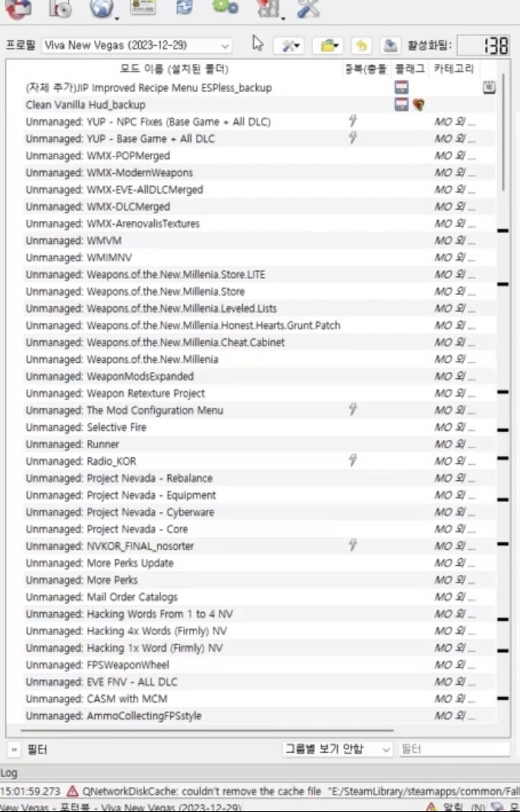Click heart flag icon on Clean Vanilla Hud_backup row
520x812 pixels.
pyautogui.click(x=418, y=105)
